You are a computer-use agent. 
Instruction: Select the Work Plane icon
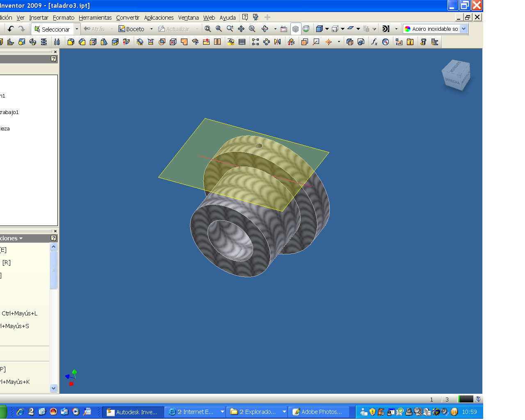coord(305,42)
